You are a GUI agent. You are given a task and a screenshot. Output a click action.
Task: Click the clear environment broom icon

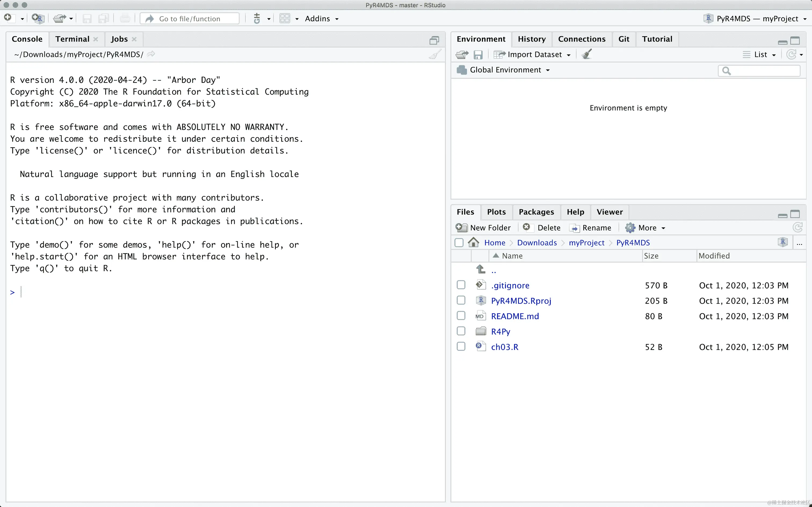(586, 54)
